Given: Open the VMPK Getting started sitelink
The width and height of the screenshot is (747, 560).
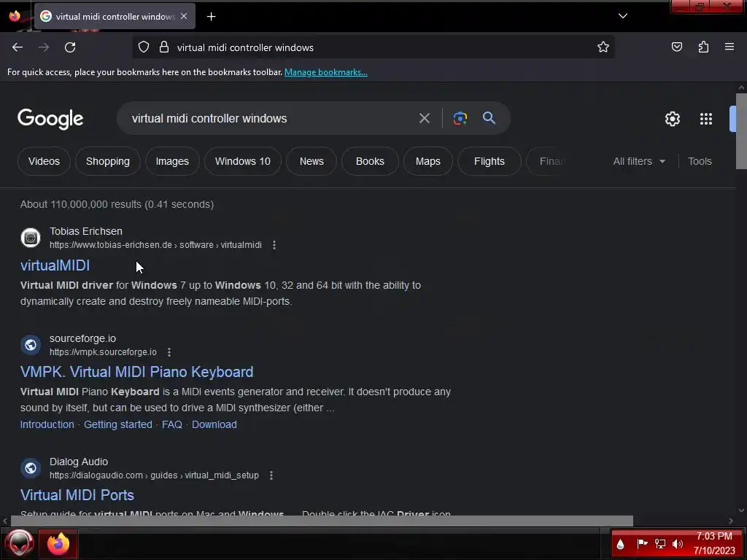Looking at the screenshot, I should click(x=117, y=424).
